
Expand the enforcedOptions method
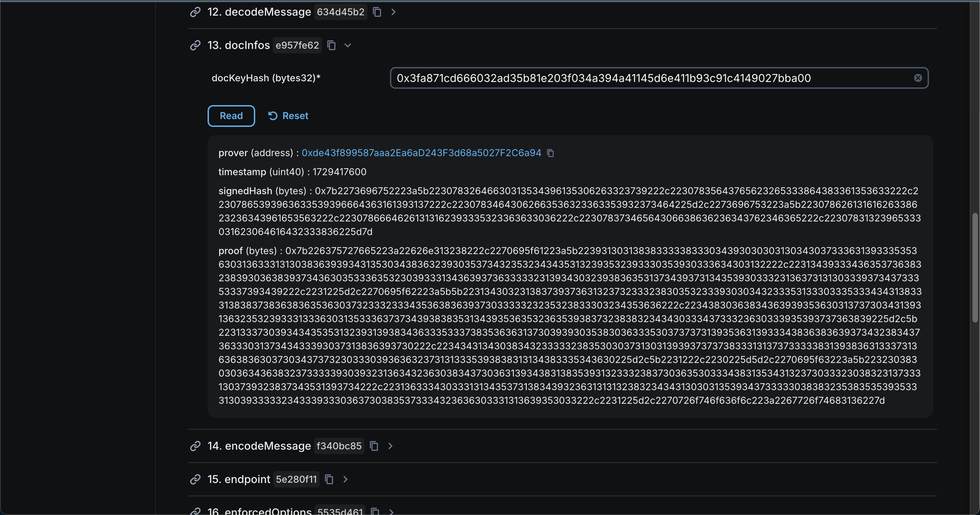[391, 512]
